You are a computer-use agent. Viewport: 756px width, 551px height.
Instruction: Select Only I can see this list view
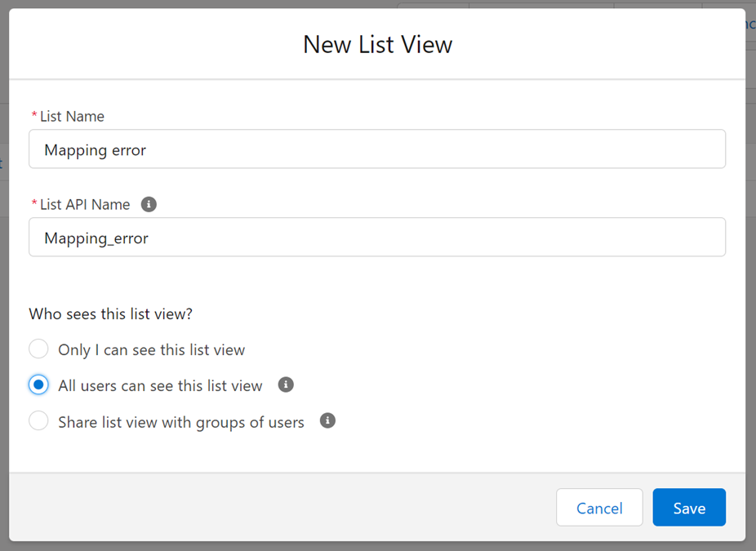38,349
